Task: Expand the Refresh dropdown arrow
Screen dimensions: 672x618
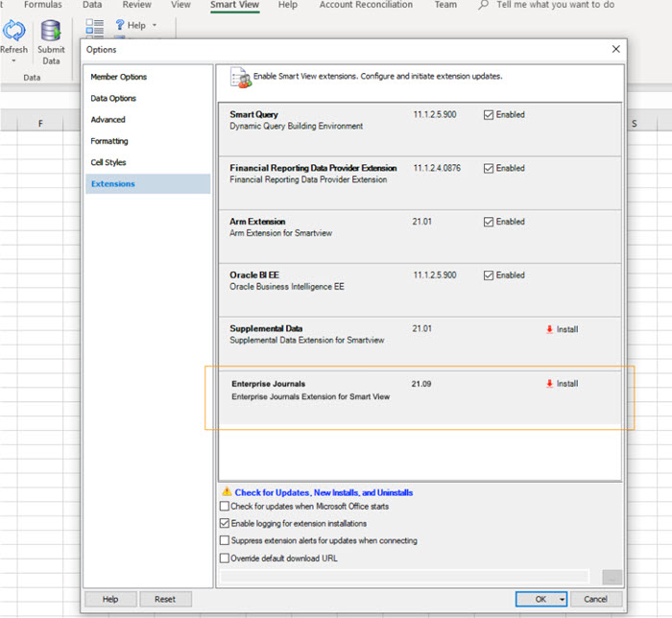Action: pyautogui.click(x=13, y=60)
